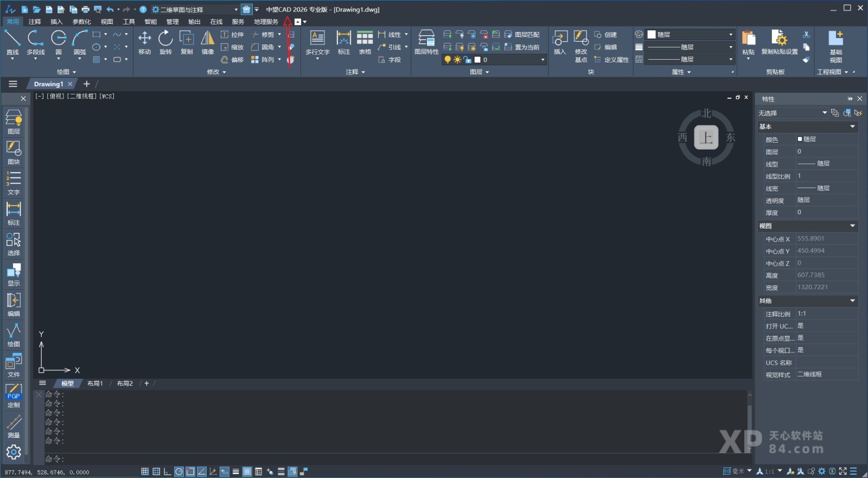Toggle polar tracking in status bar

[178, 471]
